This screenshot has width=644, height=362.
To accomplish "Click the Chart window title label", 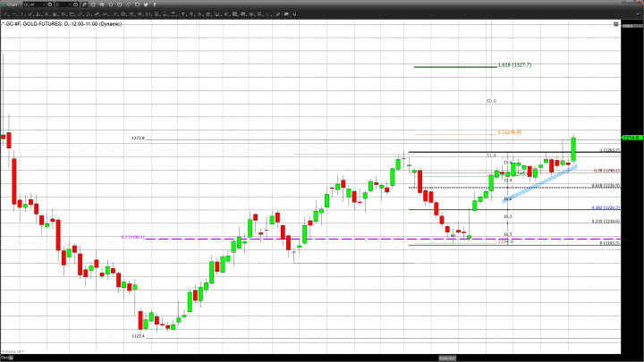I will point(12,4).
